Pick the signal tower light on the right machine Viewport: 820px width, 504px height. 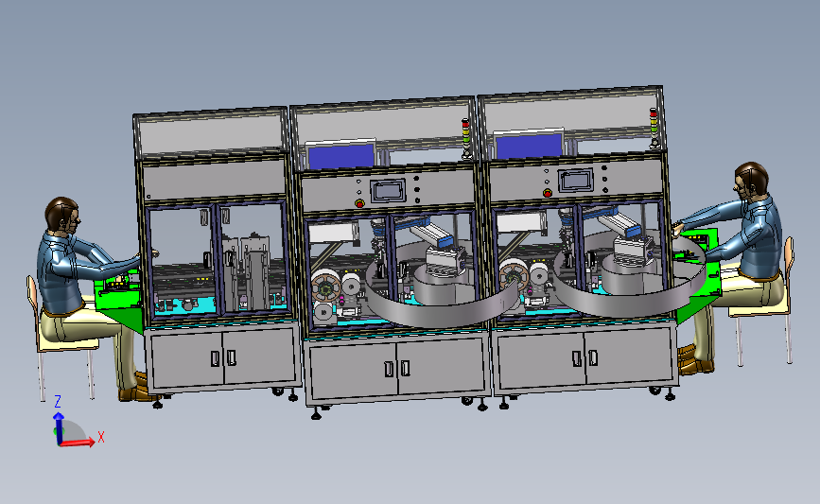coord(654,128)
